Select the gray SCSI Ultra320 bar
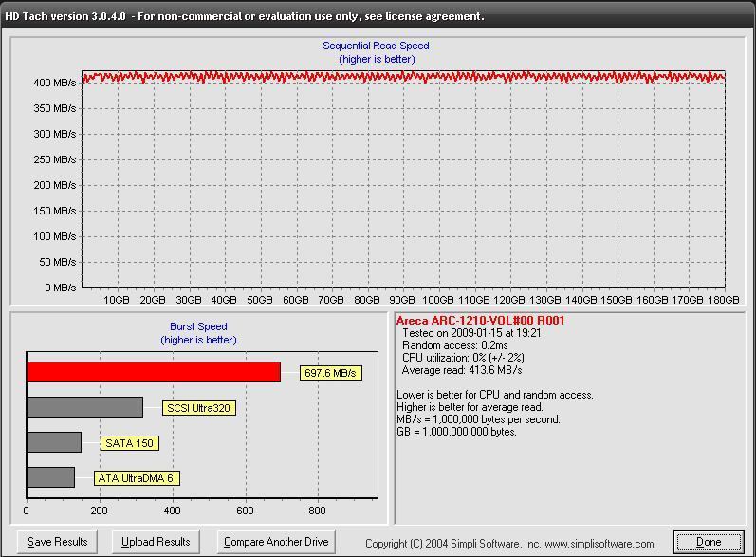756x557 pixels. tap(84, 407)
